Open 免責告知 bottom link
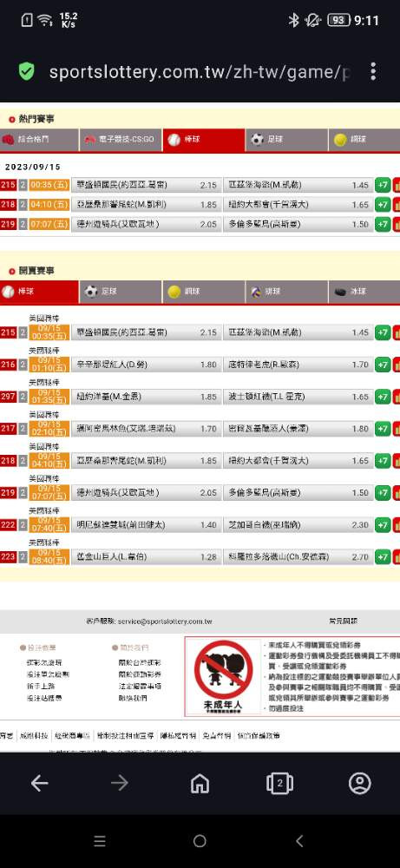Viewport: 400px width, 868px height. pos(217,736)
